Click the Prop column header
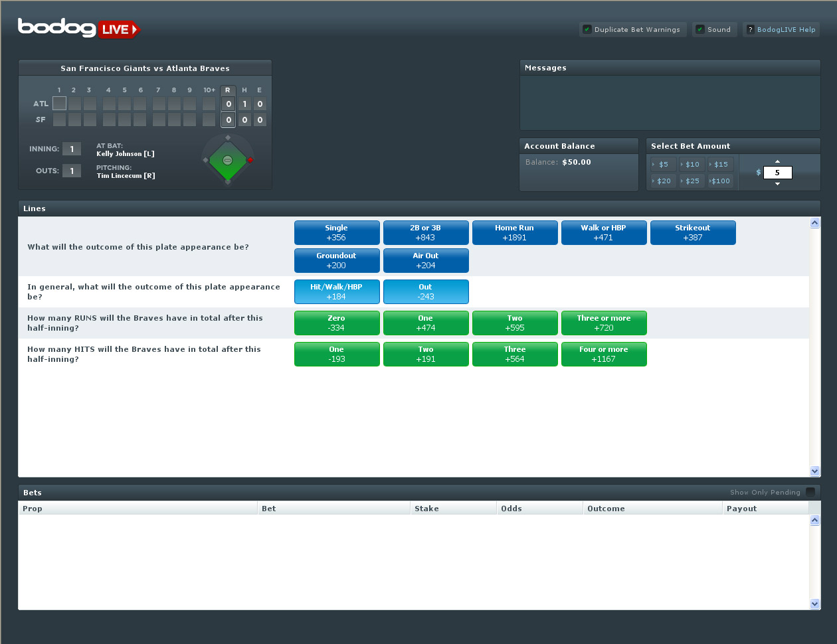Image resolution: width=837 pixels, height=644 pixels. pos(138,509)
